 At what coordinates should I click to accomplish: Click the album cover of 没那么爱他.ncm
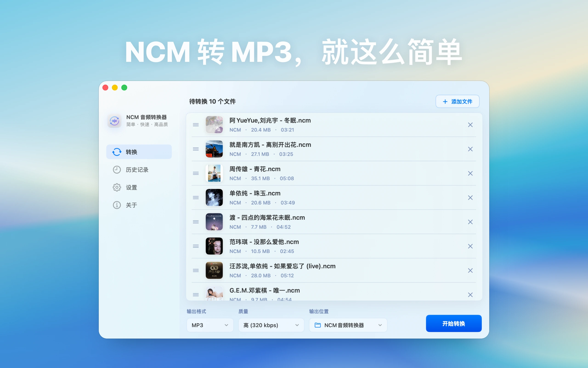(x=214, y=246)
